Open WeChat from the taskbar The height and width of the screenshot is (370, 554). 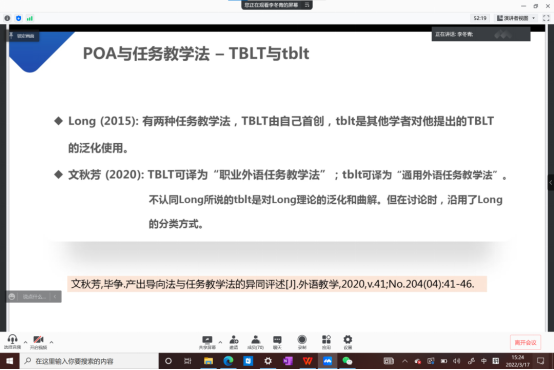(x=347, y=361)
